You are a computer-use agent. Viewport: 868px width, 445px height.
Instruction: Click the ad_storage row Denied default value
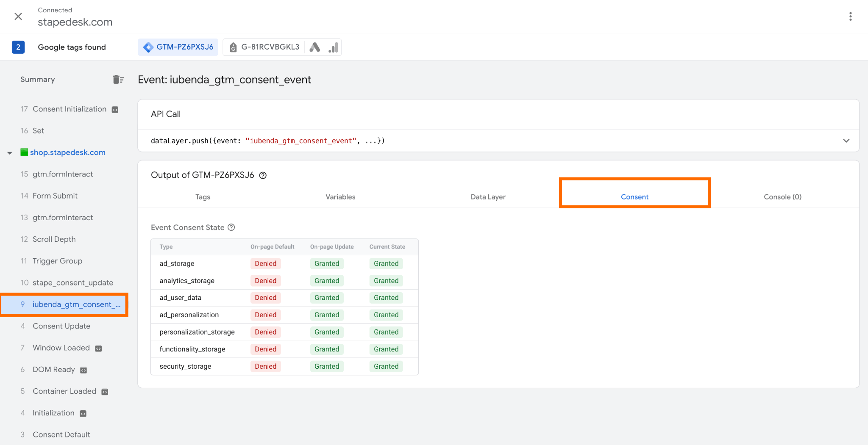(x=266, y=263)
